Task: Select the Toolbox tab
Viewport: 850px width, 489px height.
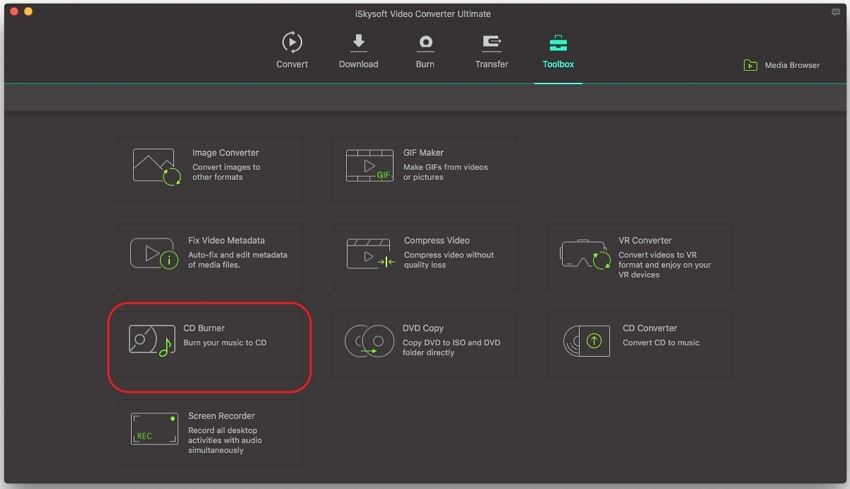Action: [x=558, y=50]
